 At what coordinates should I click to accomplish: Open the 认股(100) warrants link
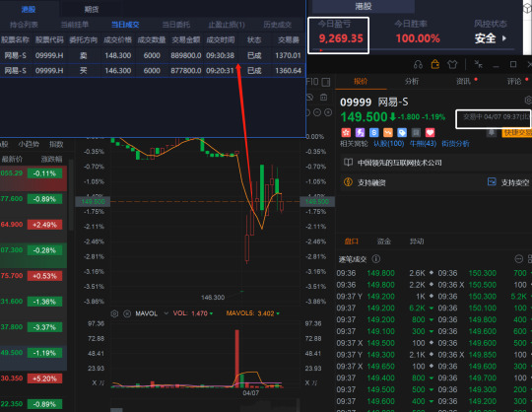pyautogui.click(x=389, y=144)
